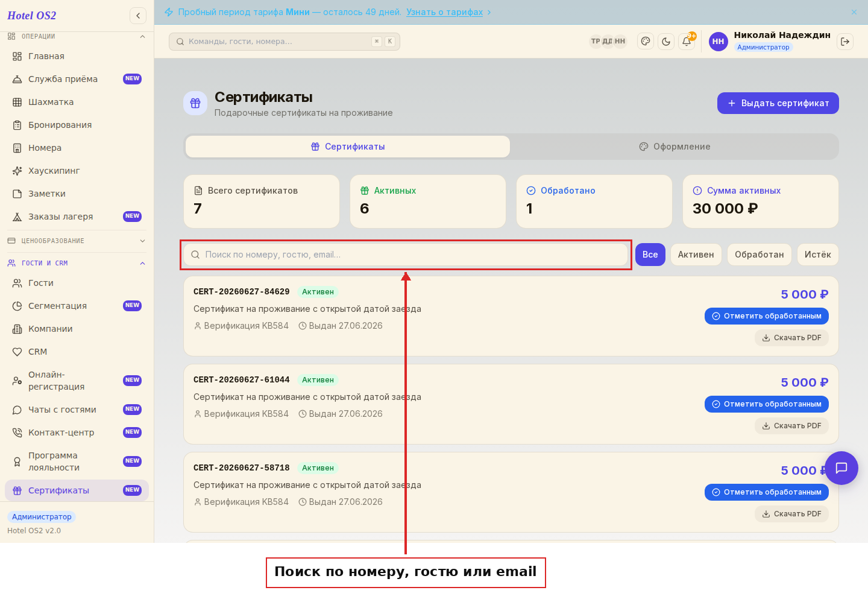
Task: Filter certificates by Истёк
Action: click(817, 255)
